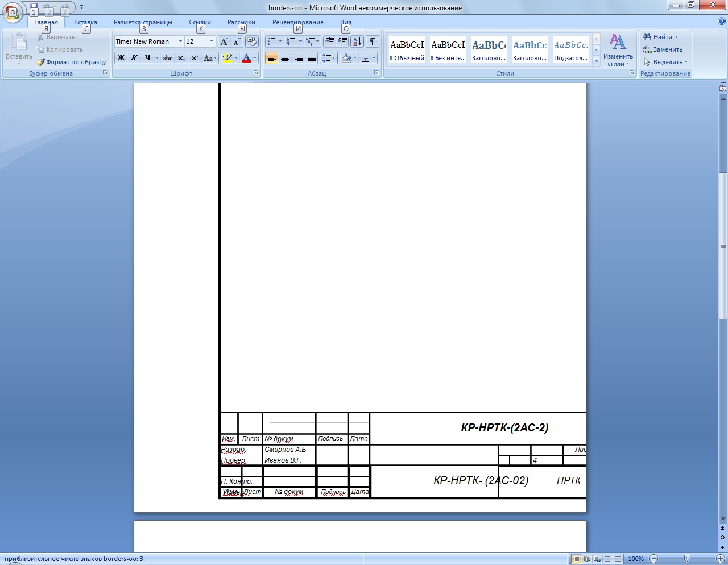Apply superscript formatting
This screenshot has width=728, height=565.
195,58
